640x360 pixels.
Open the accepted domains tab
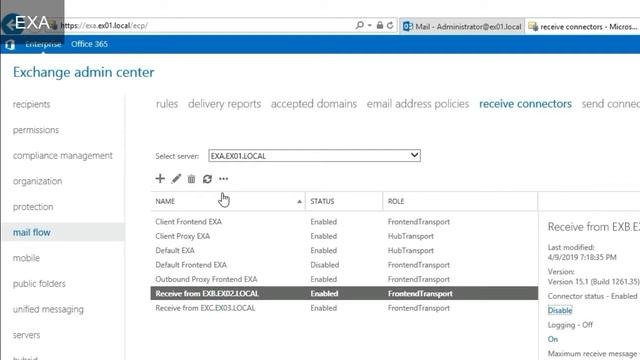coord(314,104)
